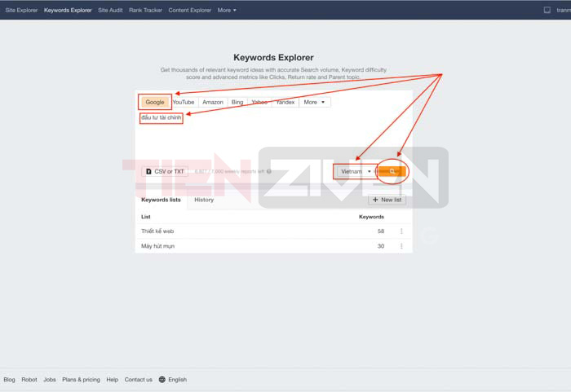Open options menu for Thiết kế web list
Viewport: 571px width, 392px height.
[401, 231]
